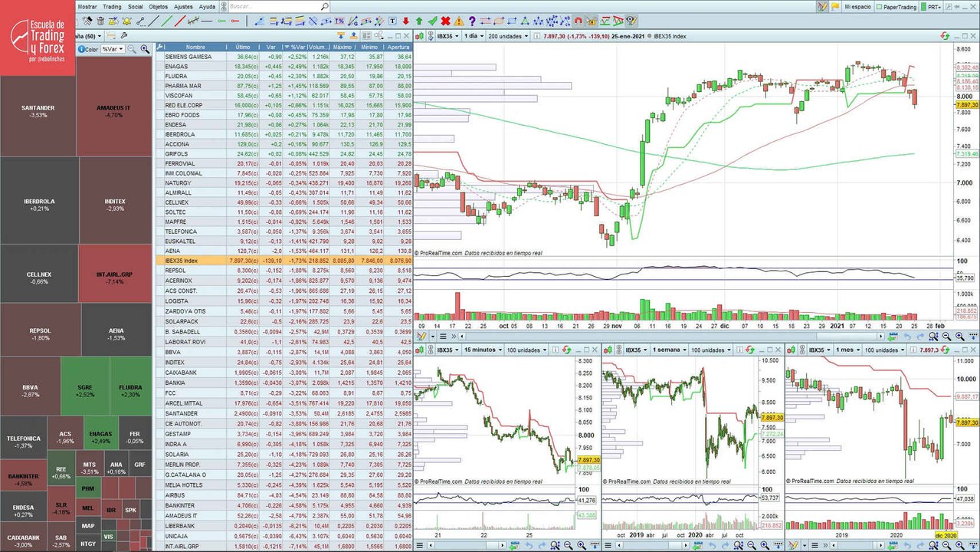This screenshot has height=552, width=980.
Task: Open the Ayuda menu
Action: (x=207, y=6)
